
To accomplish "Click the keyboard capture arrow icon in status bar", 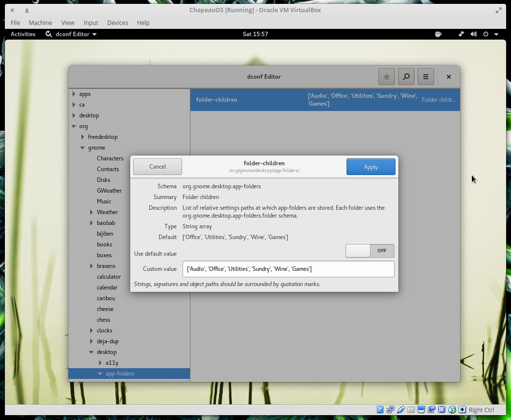I will (462, 410).
